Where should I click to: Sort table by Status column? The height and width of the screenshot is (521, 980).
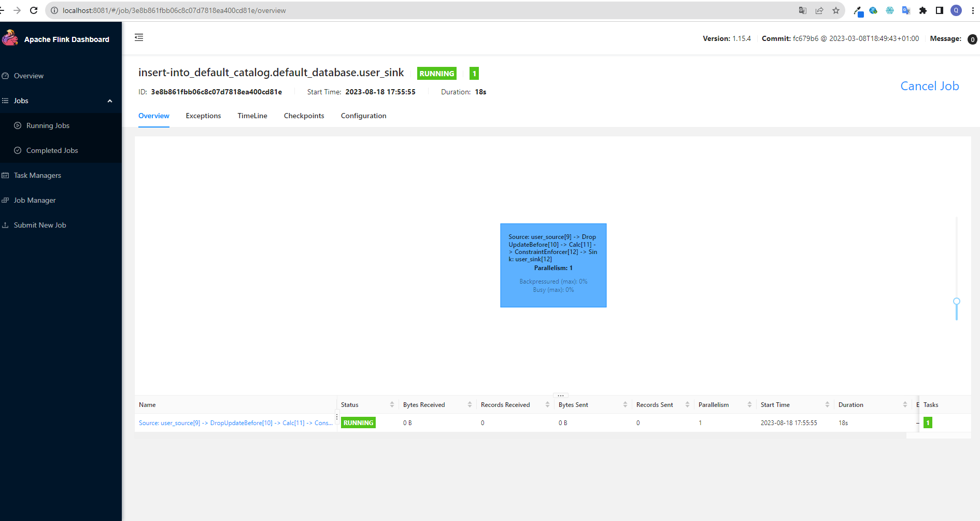click(x=392, y=405)
